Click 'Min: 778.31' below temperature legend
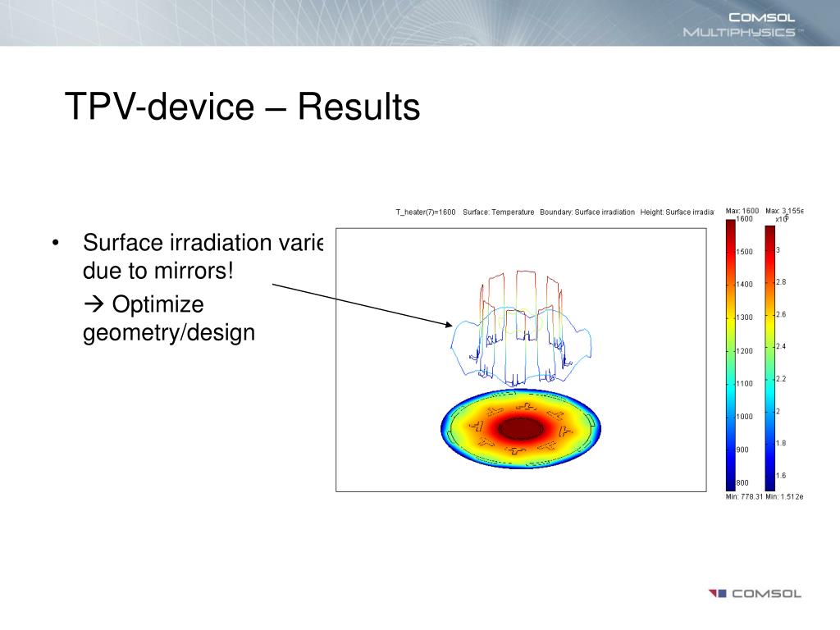This screenshot has height=630, width=840. tap(744, 496)
